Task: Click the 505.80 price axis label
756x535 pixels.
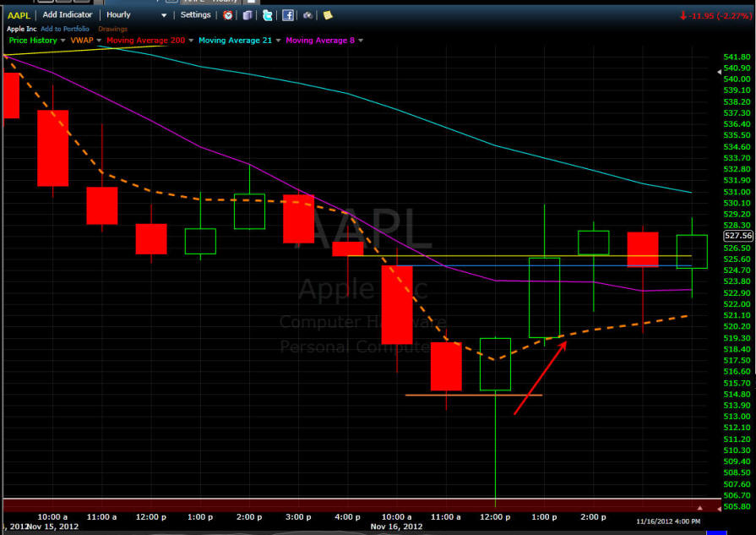Action: (737, 506)
